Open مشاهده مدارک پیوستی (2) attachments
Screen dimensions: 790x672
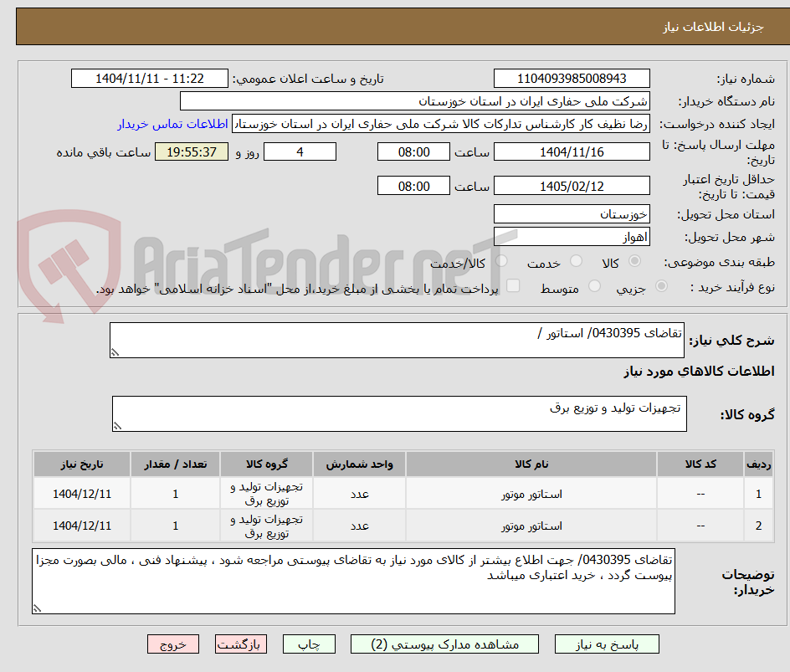tap(444, 644)
